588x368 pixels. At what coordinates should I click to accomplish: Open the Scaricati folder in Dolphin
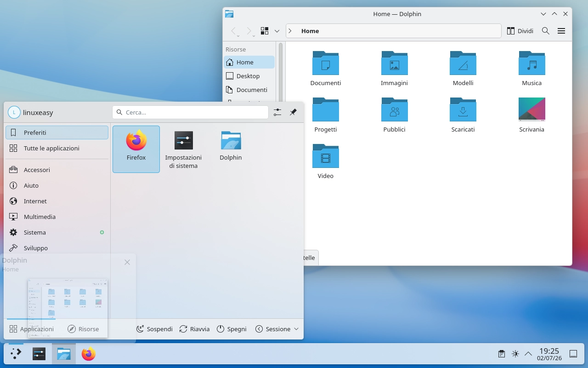point(463,115)
